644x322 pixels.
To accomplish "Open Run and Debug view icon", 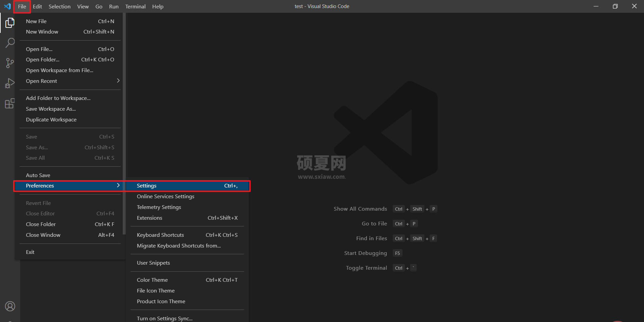I will point(10,83).
